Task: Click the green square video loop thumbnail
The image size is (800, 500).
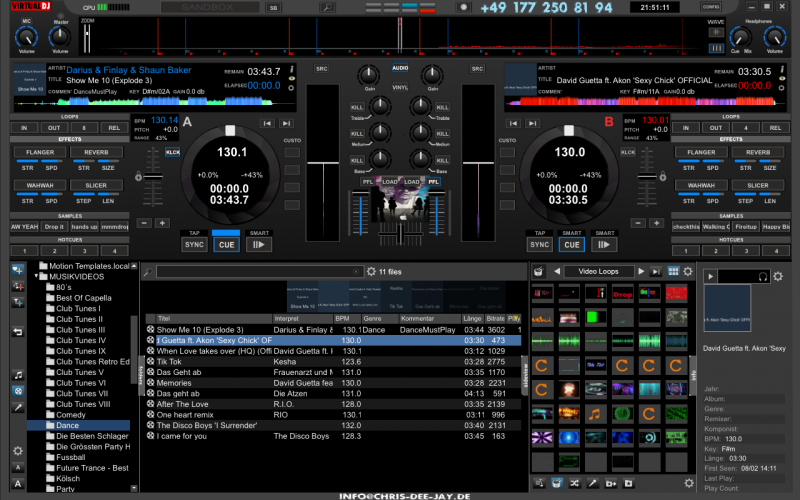Action: click(x=595, y=317)
